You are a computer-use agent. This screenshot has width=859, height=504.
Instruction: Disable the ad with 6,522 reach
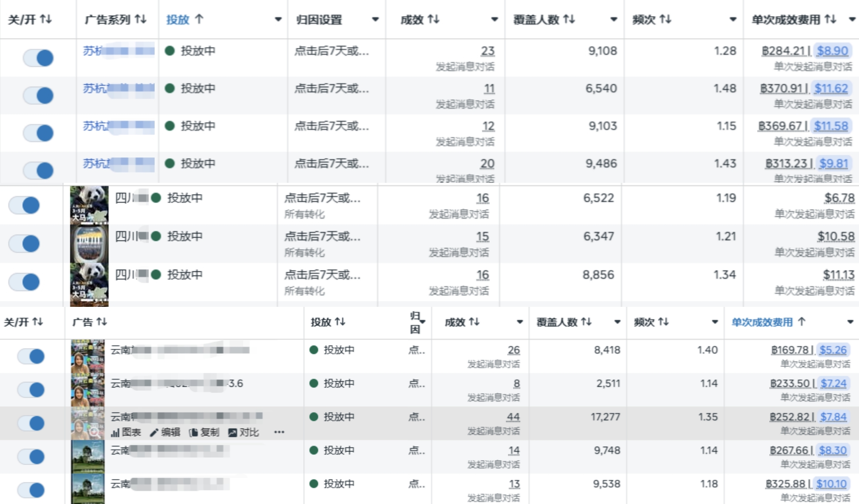25,205
